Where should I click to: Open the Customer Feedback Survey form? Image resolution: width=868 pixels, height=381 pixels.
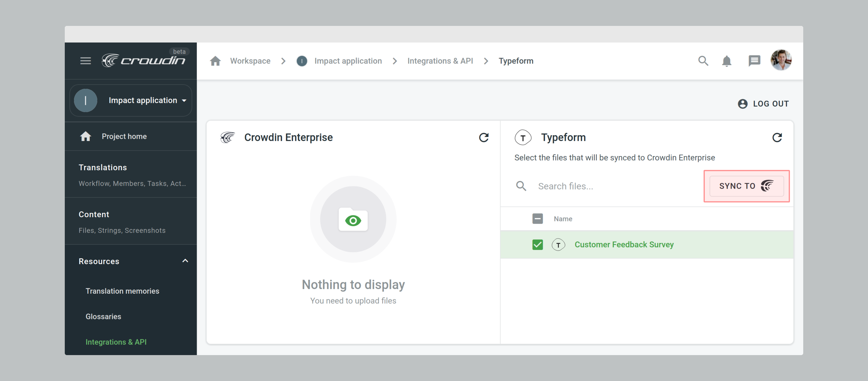tap(624, 244)
